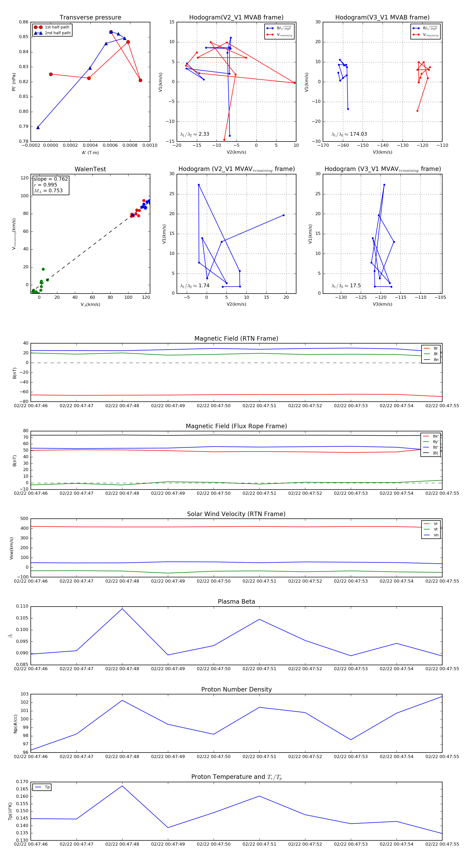The height and width of the screenshot is (868, 473).
Task: Click the "Vr" legend entry
Action: [431, 524]
